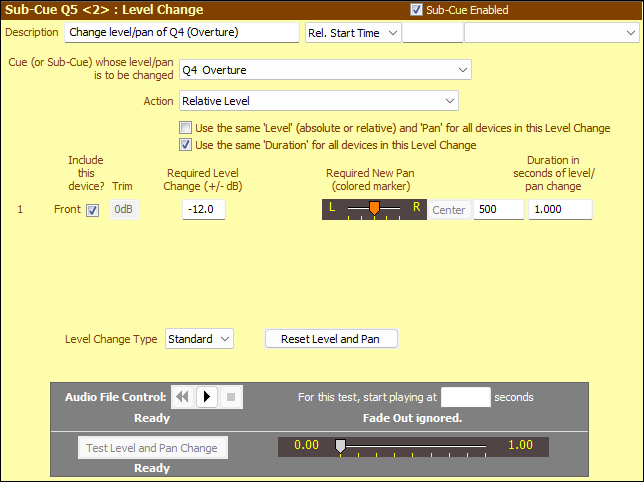
Task: Click the stop audio file button
Action: [231, 397]
